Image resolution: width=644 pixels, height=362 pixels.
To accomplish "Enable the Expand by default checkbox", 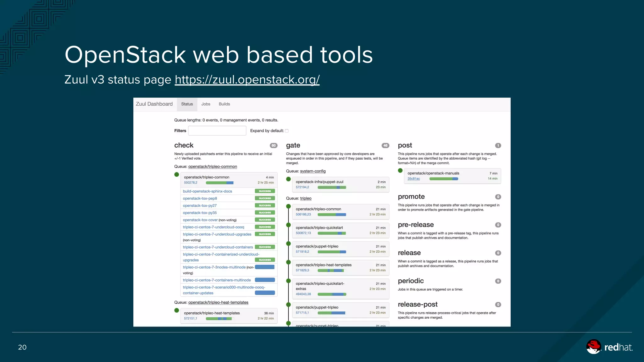I will 287,131.
